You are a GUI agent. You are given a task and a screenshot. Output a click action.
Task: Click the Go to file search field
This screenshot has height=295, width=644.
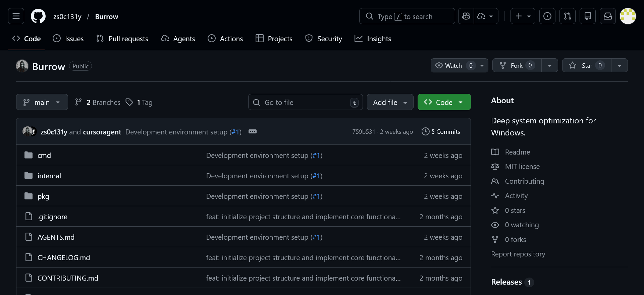click(x=305, y=102)
